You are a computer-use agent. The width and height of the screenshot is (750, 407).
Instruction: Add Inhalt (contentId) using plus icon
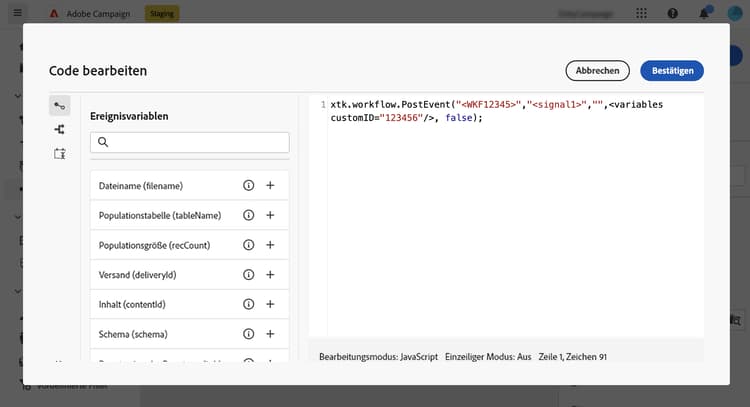270,304
